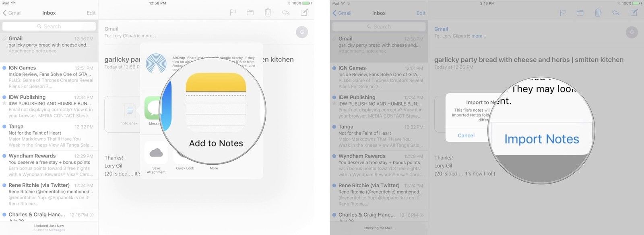The width and height of the screenshot is (644, 235).
Task: Tap the Search field in the left inbox
Action: (x=49, y=27)
